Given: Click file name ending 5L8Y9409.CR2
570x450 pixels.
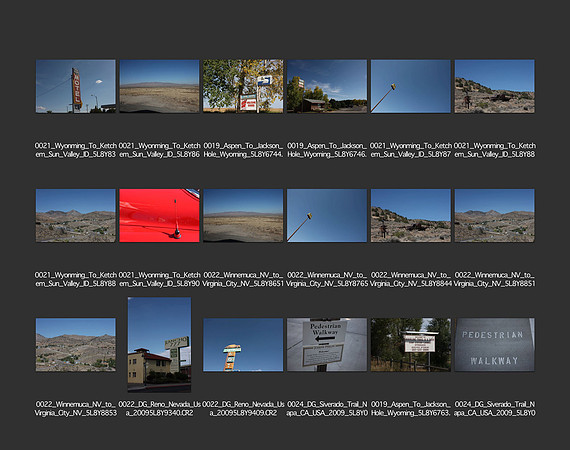Looking at the screenshot, I should coord(243,409).
